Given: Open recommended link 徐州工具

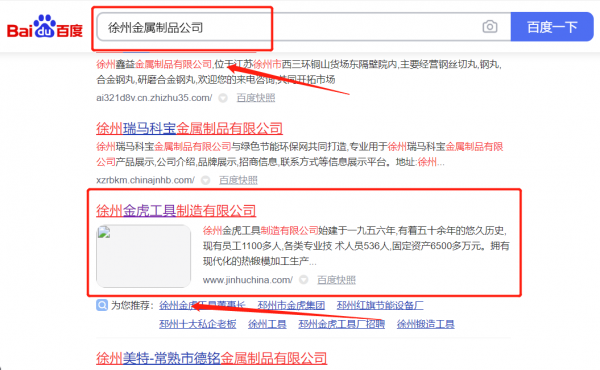Looking at the screenshot, I should pyautogui.click(x=267, y=324).
